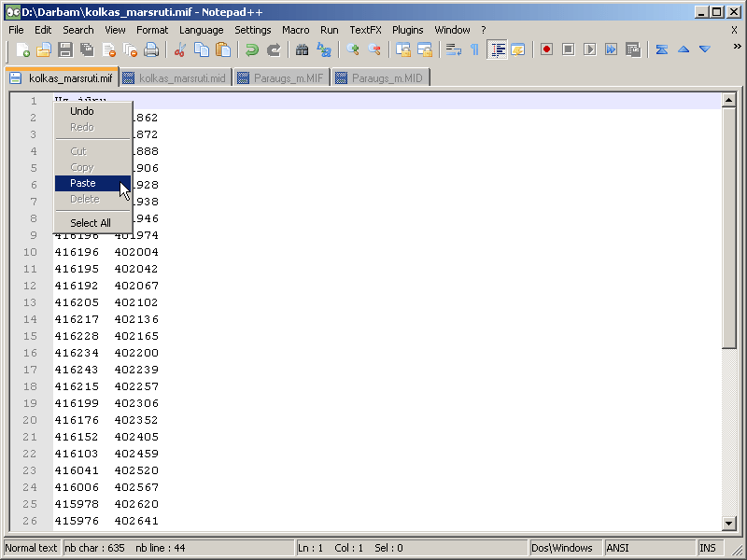This screenshot has width=747, height=560.
Task: Switch to Paraugs_m.MID tab
Action: (x=381, y=78)
